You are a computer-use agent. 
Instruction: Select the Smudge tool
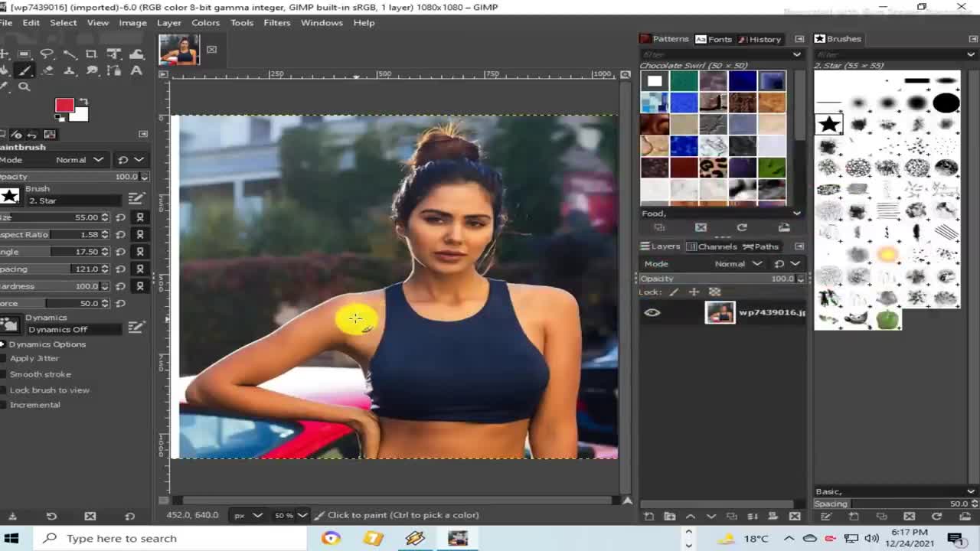[x=92, y=70]
